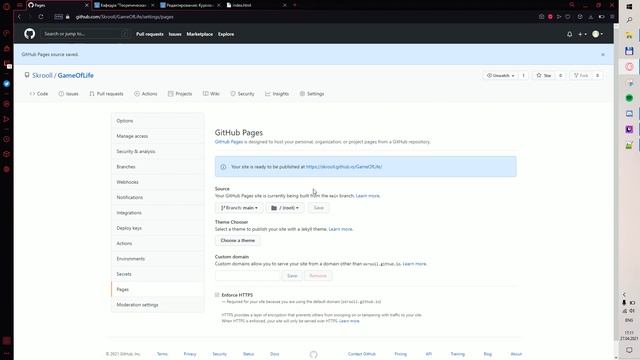Open Manage access settings
The height and width of the screenshot is (360, 640).
pyautogui.click(x=158, y=136)
